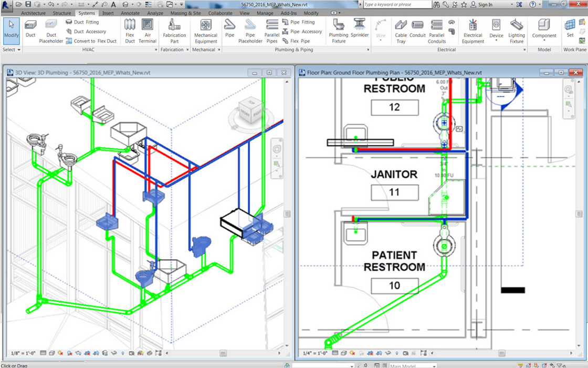Viewport: 588px width, 368px height.
Task: Expand the Component tool dropdown
Action: click(x=544, y=41)
